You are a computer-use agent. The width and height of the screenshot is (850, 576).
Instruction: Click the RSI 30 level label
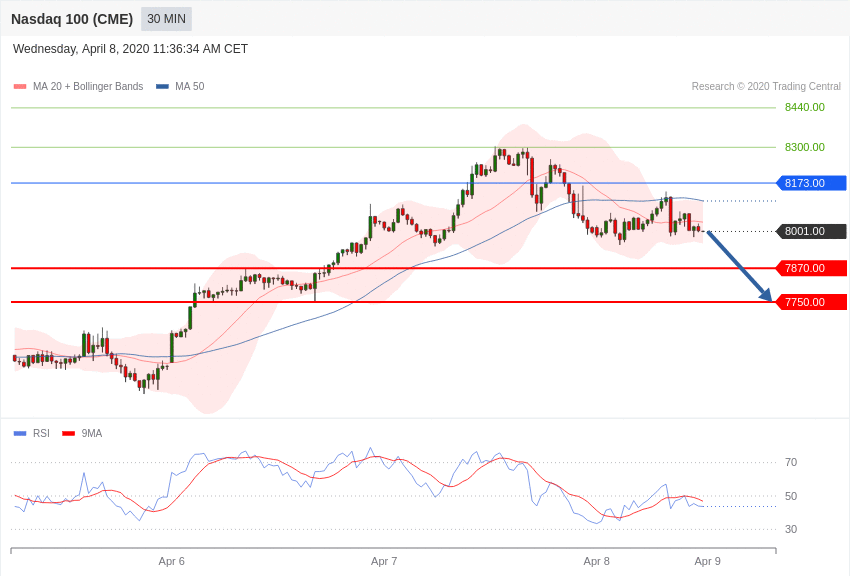coord(791,529)
